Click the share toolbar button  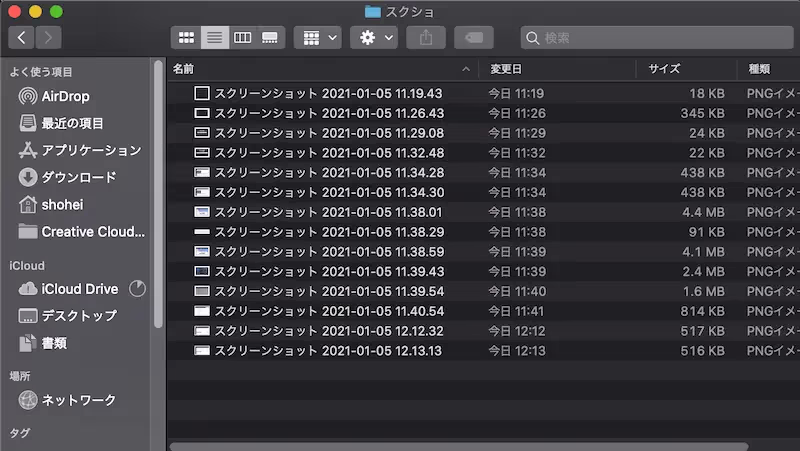pyautogui.click(x=426, y=38)
